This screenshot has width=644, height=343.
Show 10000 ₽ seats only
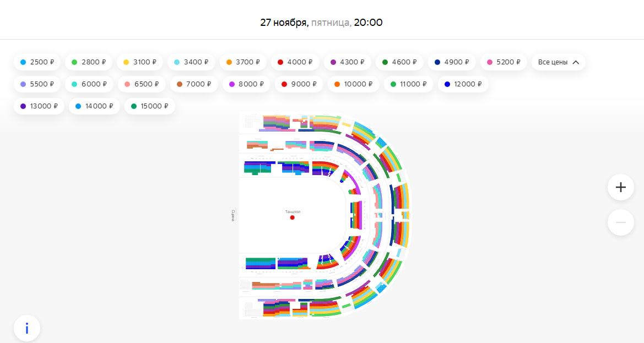(353, 84)
